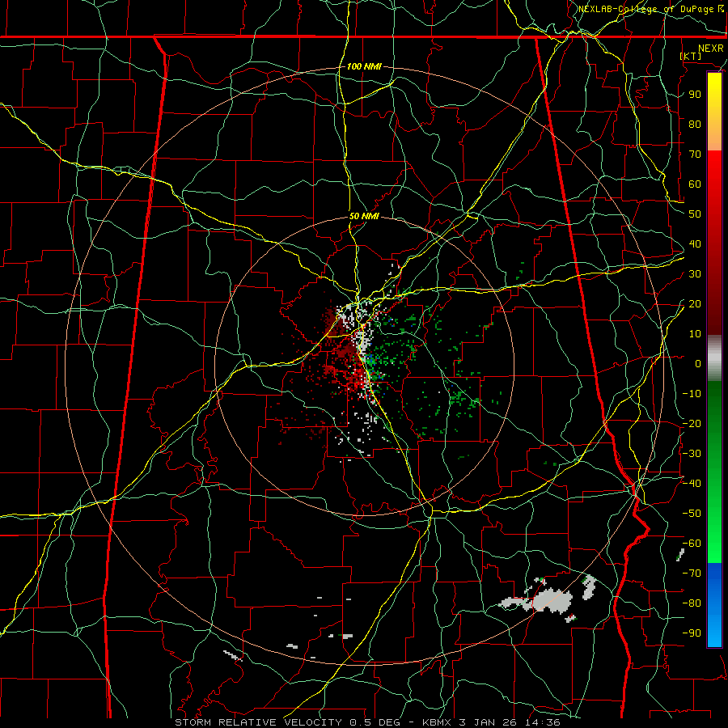Click the Storm Relative Velocity caption

pos(367,722)
